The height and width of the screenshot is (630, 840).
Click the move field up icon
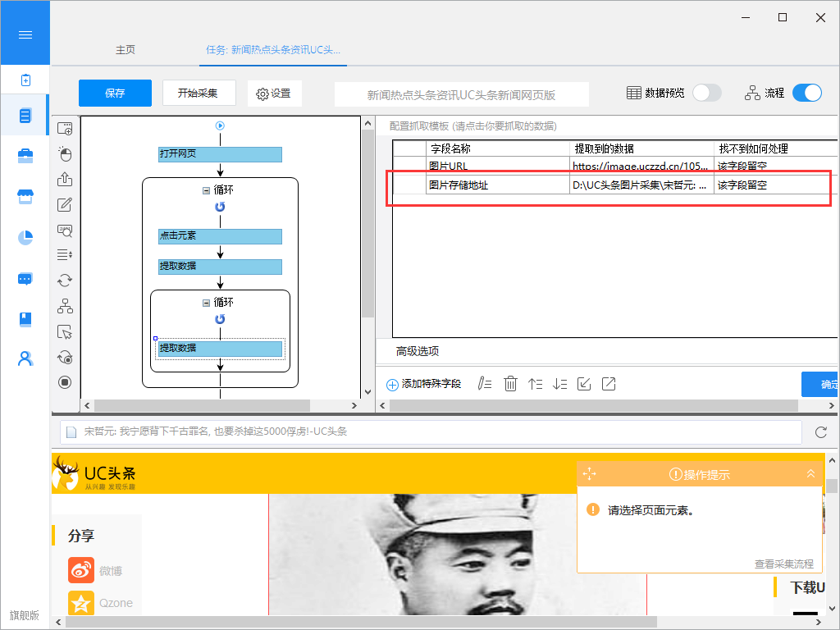pyautogui.click(x=535, y=384)
